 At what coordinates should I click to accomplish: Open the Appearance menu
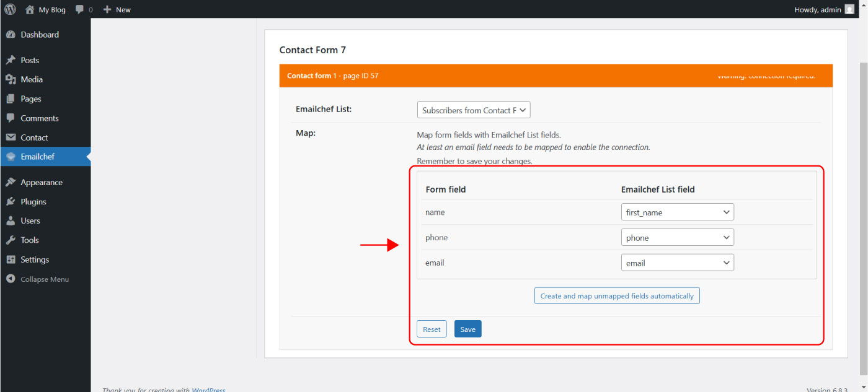pyautogui.click(x=41, y=183)
